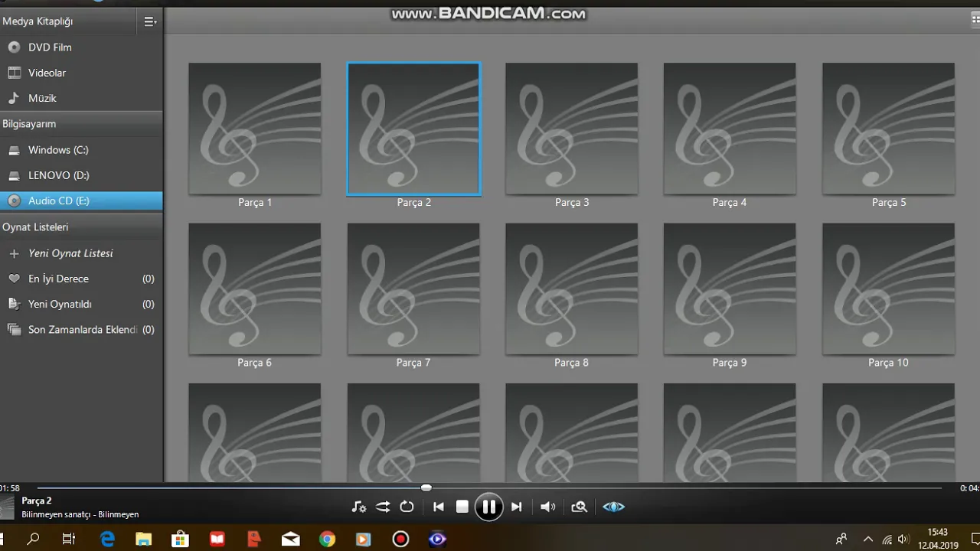This screenshot has width=980, height=551.
Task: Browse the Windows (C:) drive
Action: point(81,150)
